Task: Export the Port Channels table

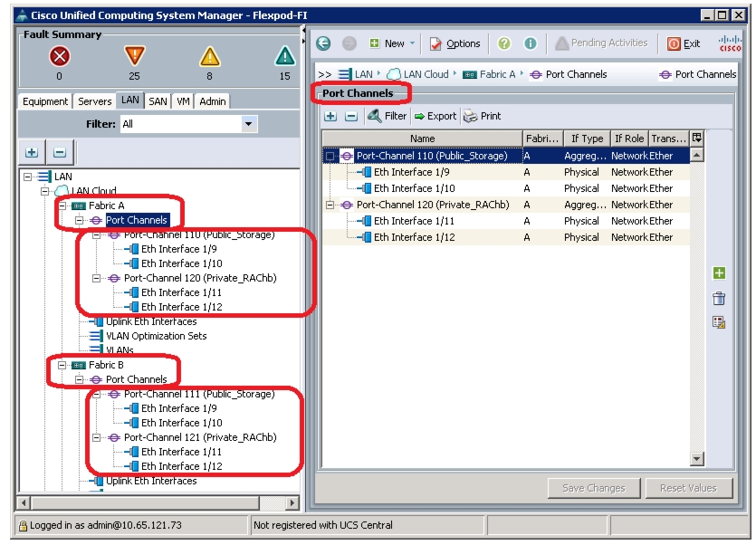Action: pos(435,116)
